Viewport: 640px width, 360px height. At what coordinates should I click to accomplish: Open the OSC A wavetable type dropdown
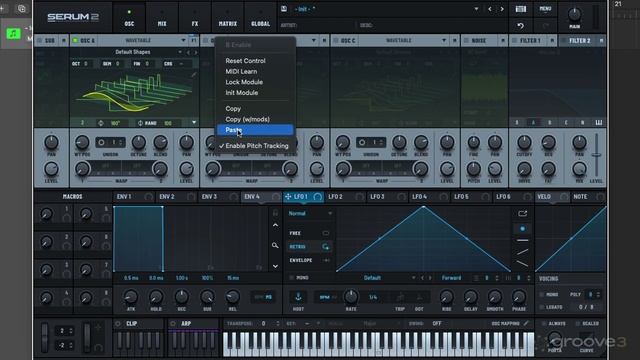point(183,40)
